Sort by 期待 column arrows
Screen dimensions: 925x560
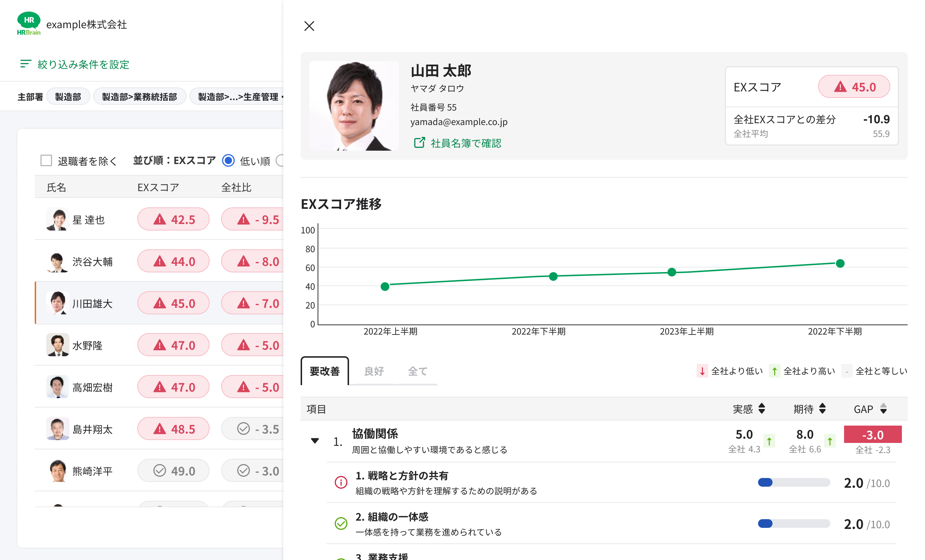(822, 408)
